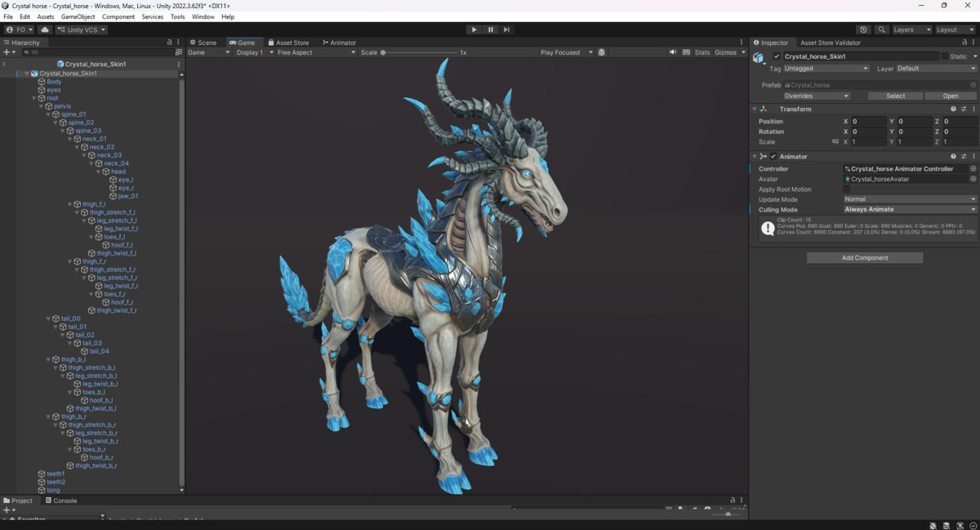Image resolution: width=980 pixels, height=530 pixels.
Task: Click the Game view keyboard shortcuts icon
Action: click(x=686, y=52)
